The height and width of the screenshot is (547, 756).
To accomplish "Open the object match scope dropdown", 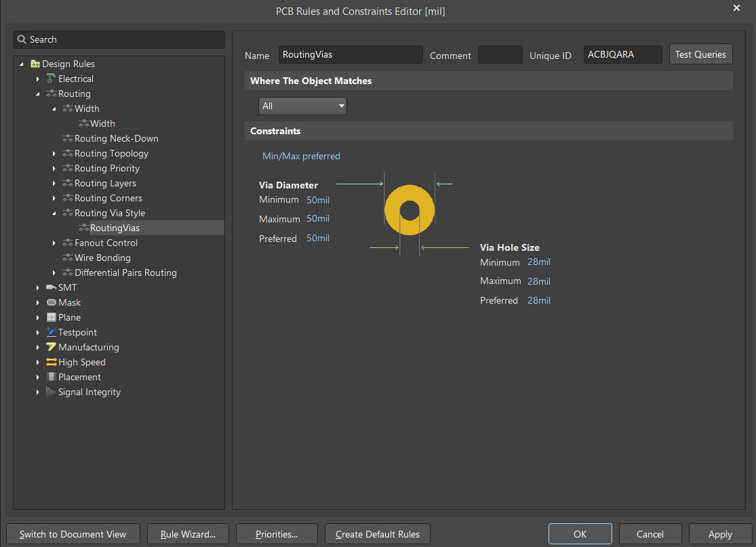I will pyautogui.click(x=303, y=106).
